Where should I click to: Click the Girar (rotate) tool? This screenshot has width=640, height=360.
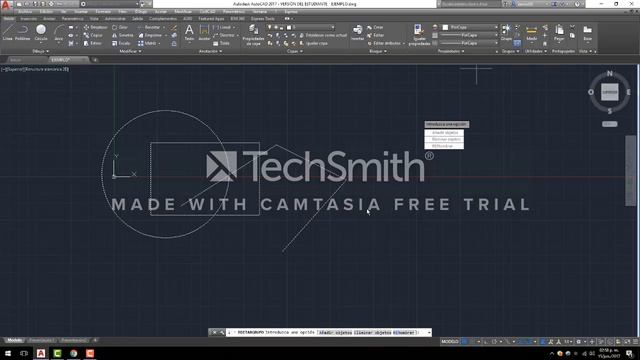[x=120, y=27]
